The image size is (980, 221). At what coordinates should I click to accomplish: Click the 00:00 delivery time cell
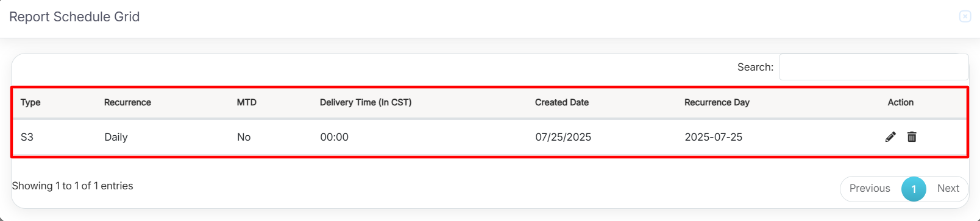tap(335, 137)
